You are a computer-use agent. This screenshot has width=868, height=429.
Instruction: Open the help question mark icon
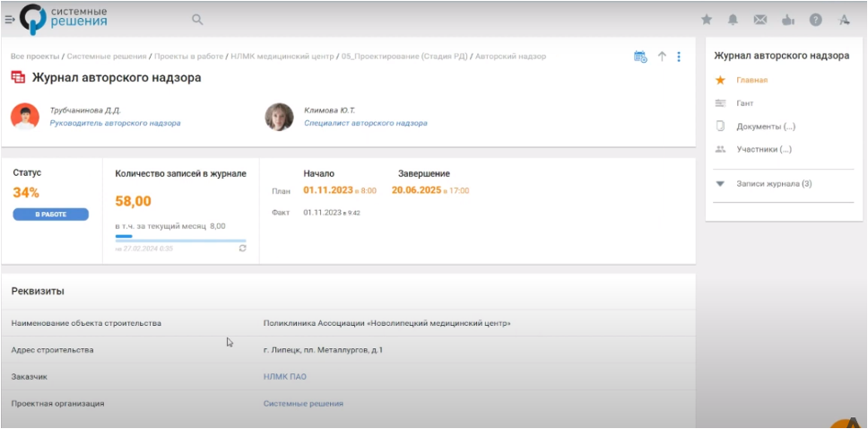[815, 20]
